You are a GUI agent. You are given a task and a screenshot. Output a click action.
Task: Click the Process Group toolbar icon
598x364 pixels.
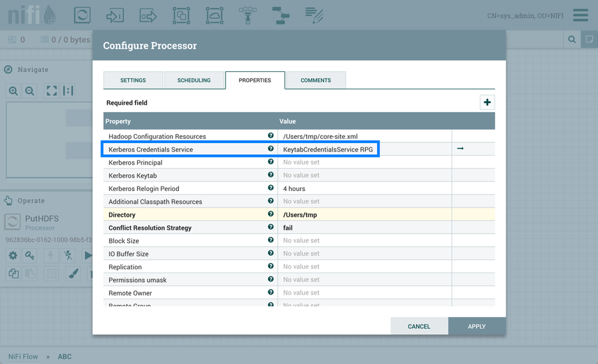[x=181, y=15]
